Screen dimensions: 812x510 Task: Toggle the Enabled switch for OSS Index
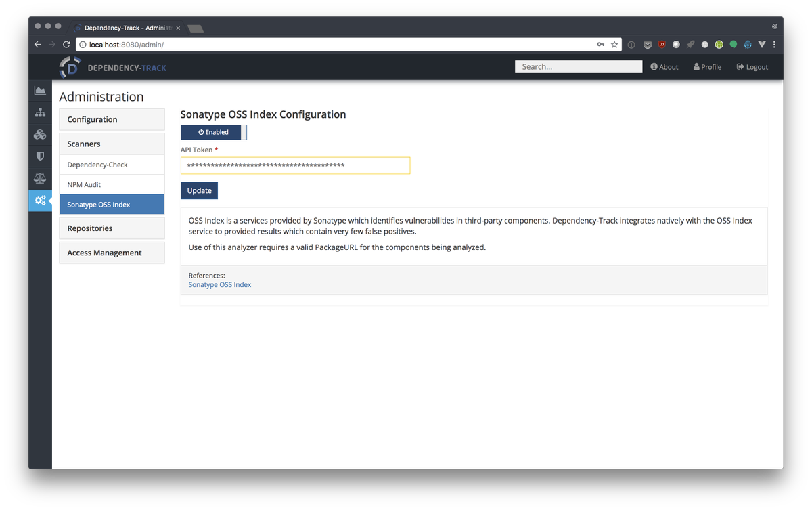(x=214, y=132)
